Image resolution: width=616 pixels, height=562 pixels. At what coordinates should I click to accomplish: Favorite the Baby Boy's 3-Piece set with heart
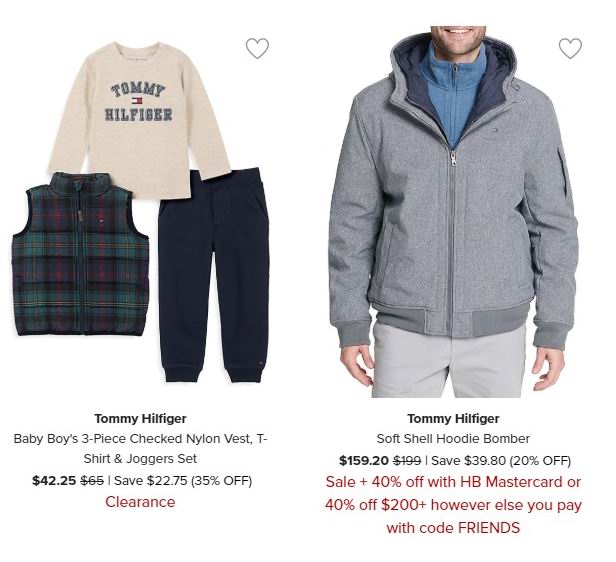[257, 48]
